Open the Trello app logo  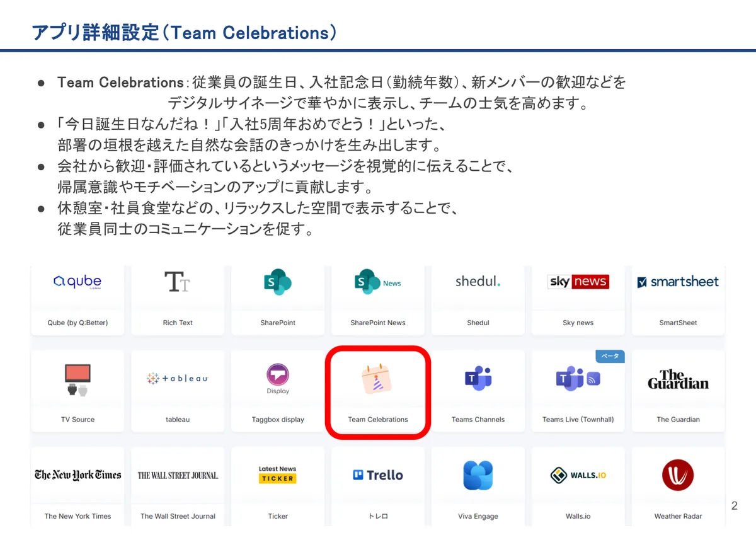(x=378, y=475)
